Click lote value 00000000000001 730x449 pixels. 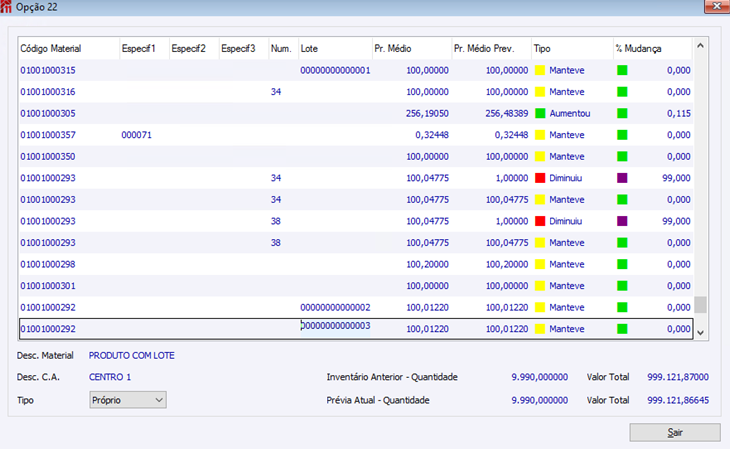click(335, 70)
